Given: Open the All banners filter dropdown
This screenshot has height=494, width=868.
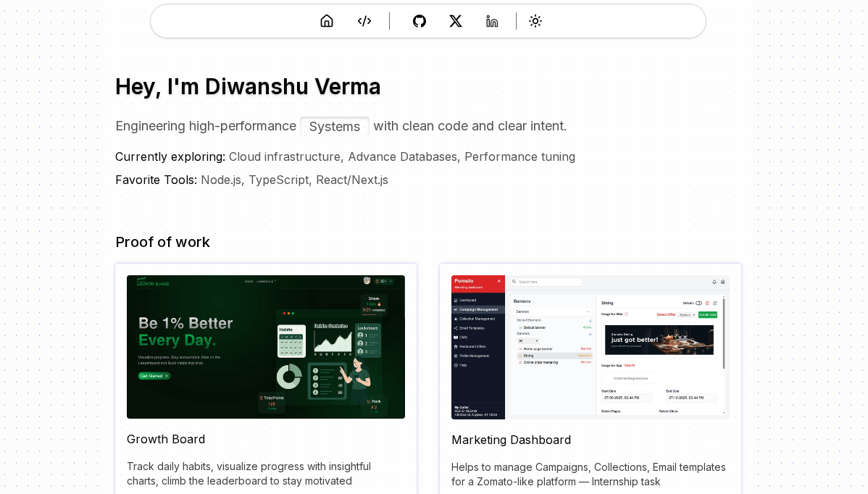Looking at the screenshot, I should pos(527,340).
